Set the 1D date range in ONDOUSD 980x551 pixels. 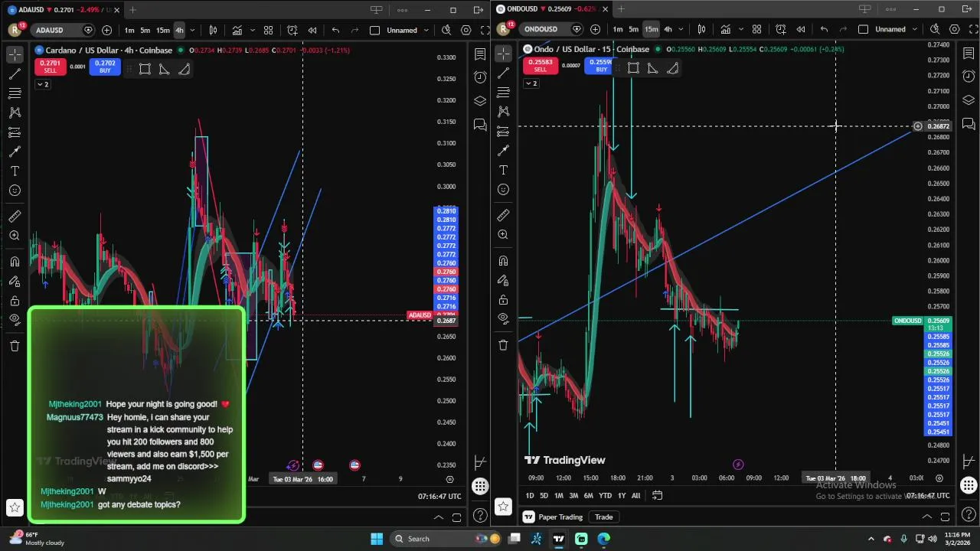coord(529,495)
